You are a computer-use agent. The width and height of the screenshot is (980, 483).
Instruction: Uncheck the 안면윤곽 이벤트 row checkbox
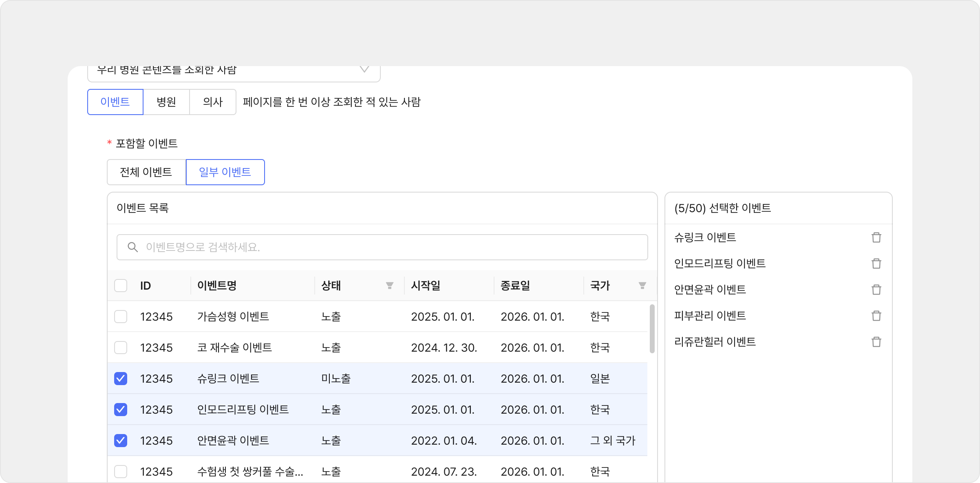click(x=121, y=441)
